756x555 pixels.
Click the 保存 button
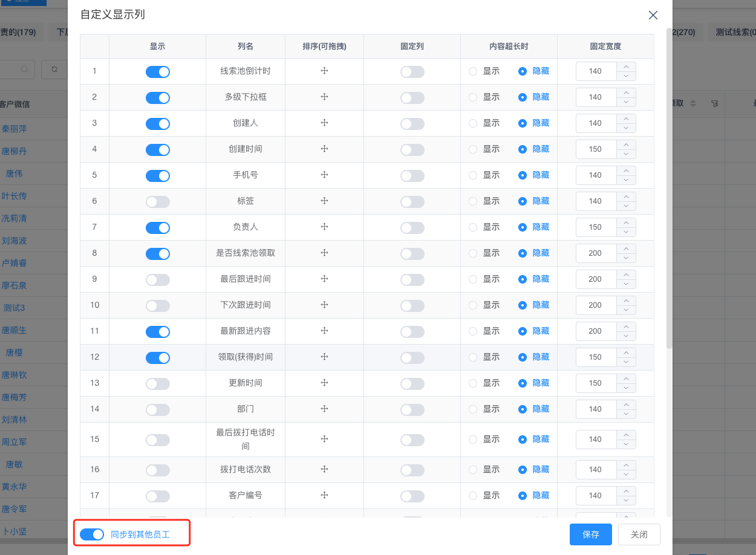click(590, 534)
